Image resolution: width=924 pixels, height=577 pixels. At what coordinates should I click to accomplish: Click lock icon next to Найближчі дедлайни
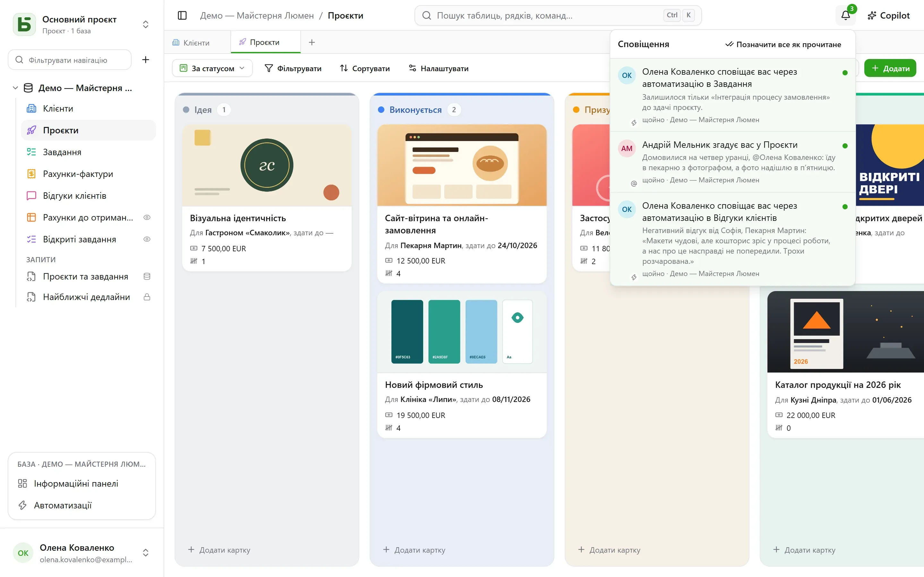pyautogui.click(x=147, y=297)
